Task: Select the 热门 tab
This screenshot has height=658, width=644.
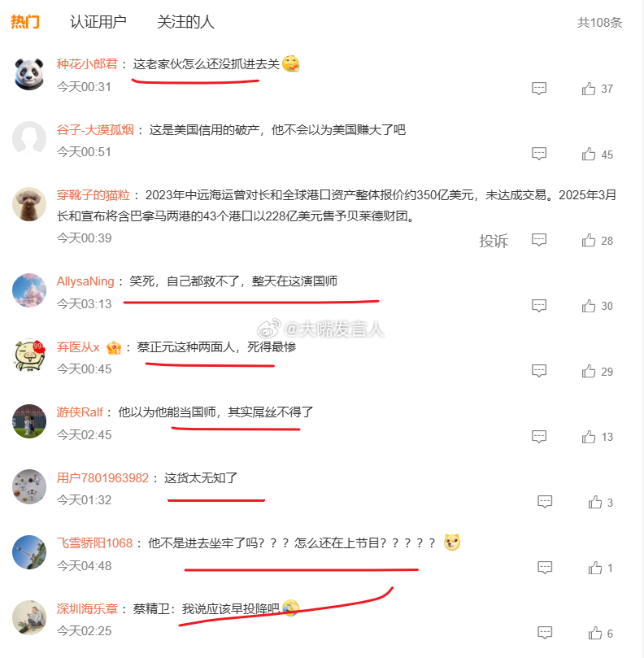Action: 25,22
